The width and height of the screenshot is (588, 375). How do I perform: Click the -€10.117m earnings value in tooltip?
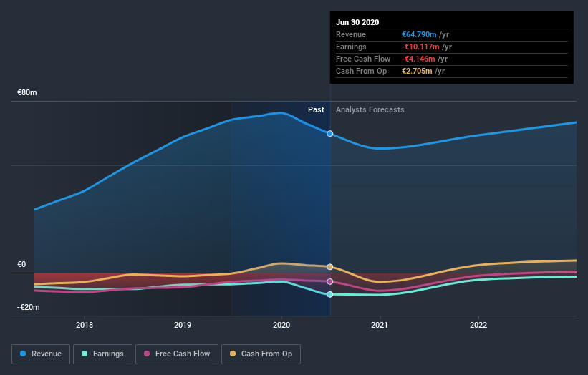pos(420,47)
